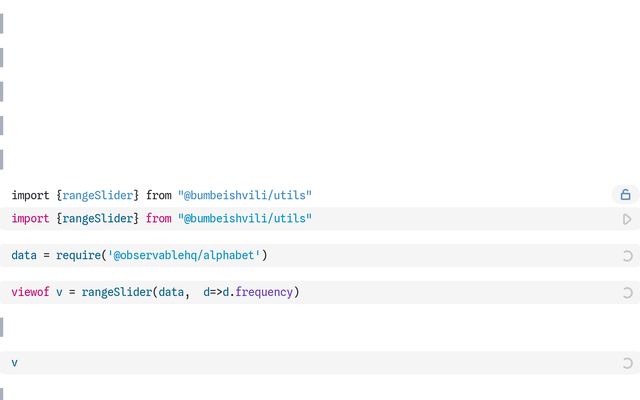Focus the cell containing only v

click(x=300, y=363)
